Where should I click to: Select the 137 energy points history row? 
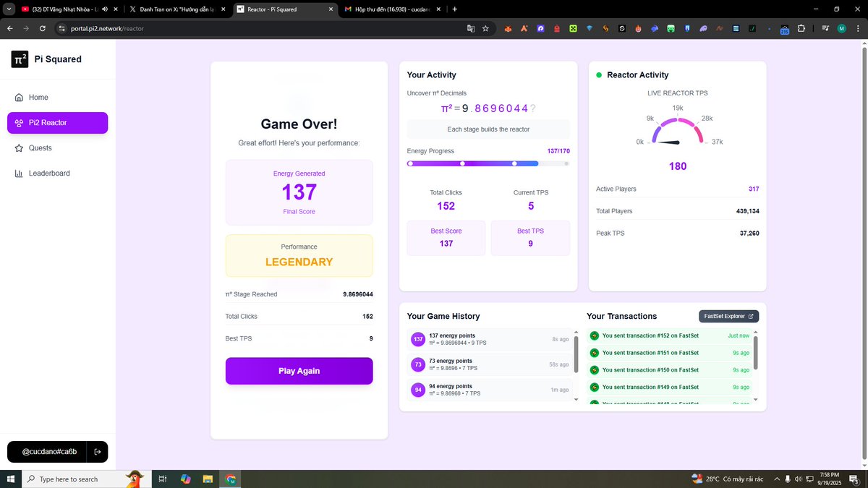pyautogui.click(x=490, y=339)
